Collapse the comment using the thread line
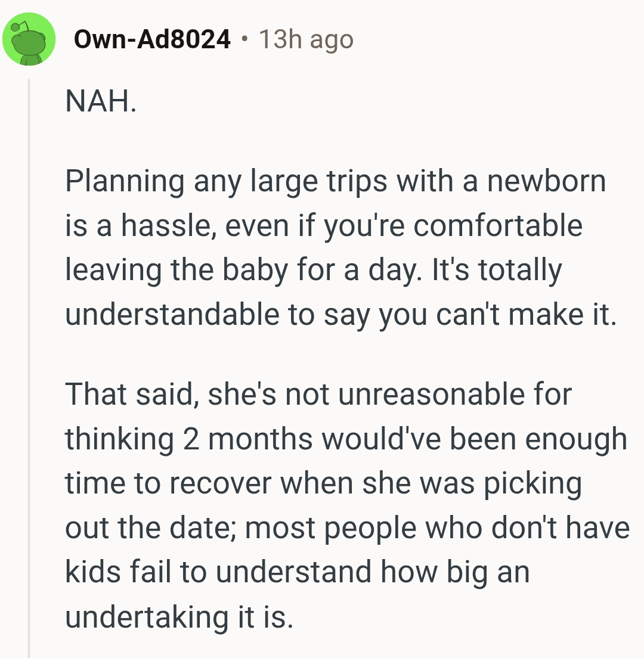The image size is (644, 658). 29,358
